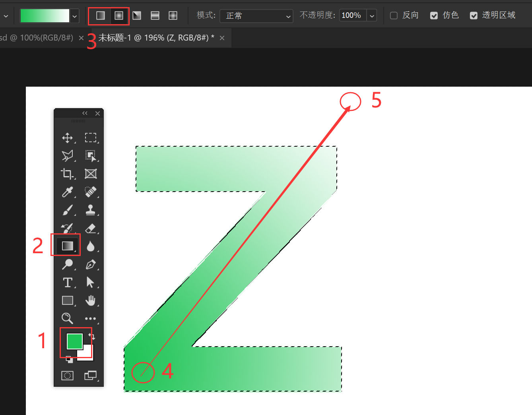Toggle Quick Mask mode
532x415 pixels.
pos(68,376)
